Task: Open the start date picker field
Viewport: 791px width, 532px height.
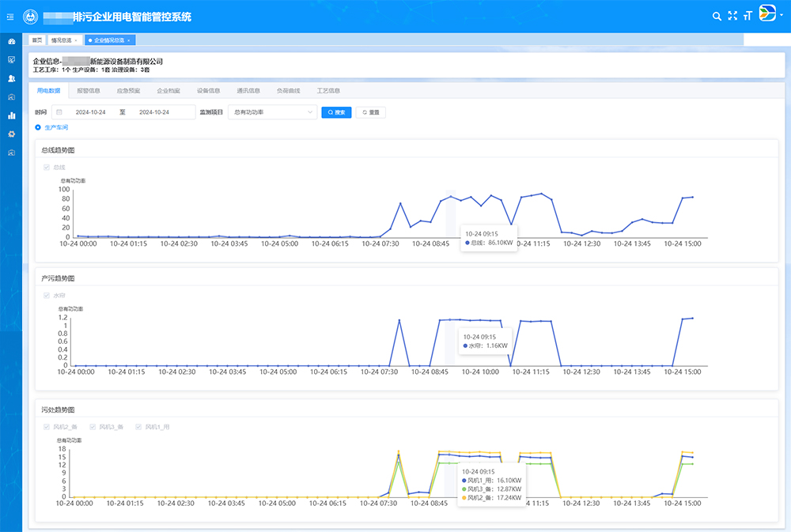Action: [87, 112]
